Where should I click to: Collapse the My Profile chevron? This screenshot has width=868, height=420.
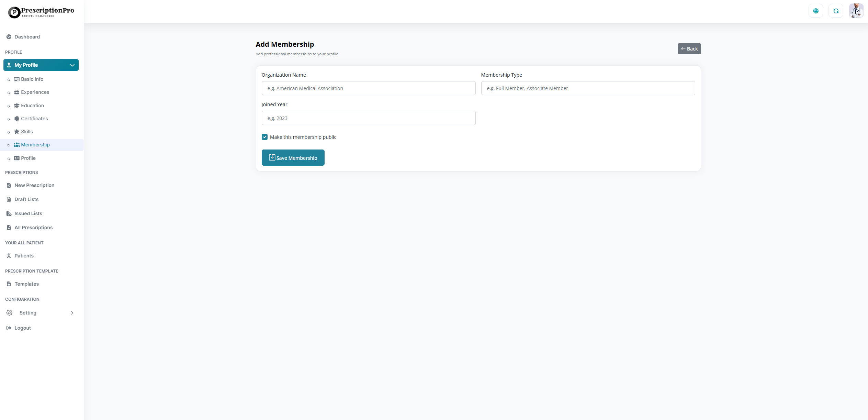pyautogui.click(x=72, y=65)
